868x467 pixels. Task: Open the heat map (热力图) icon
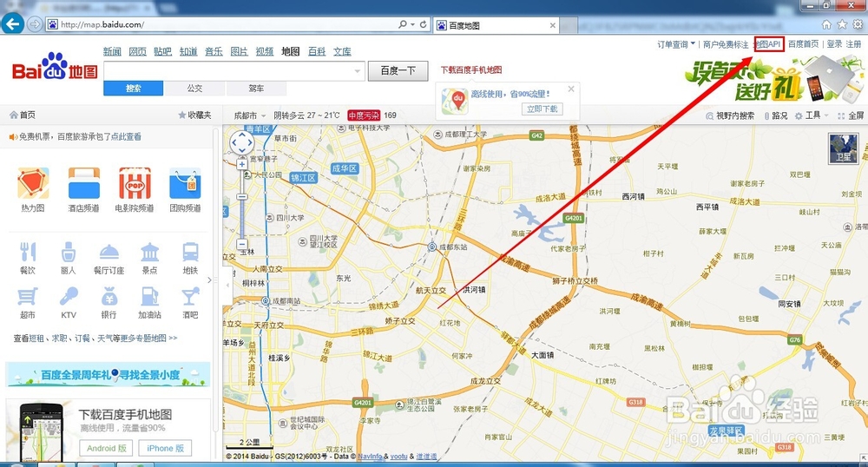pyautogui.click(x=33, y=184)
